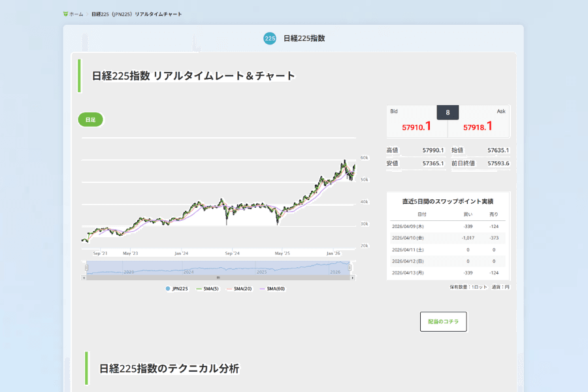Screen dimensions: 588x392
Task: Click the green 225 index badge at top
Action: 269,39
